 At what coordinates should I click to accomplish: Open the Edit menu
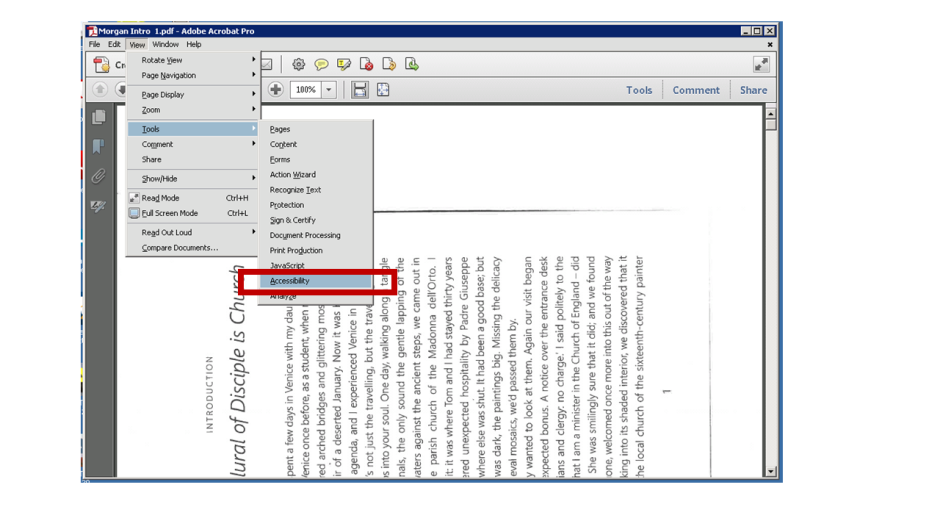click(114, 44)
